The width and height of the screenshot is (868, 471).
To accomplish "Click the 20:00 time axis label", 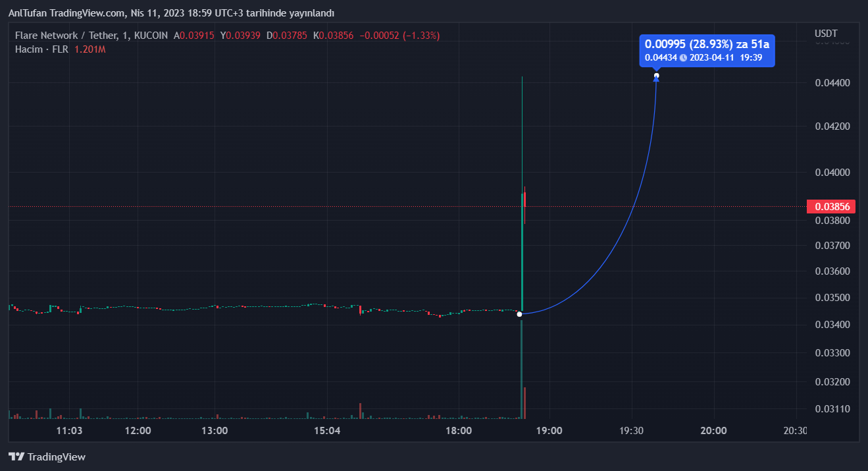I will tap(713, 431).
